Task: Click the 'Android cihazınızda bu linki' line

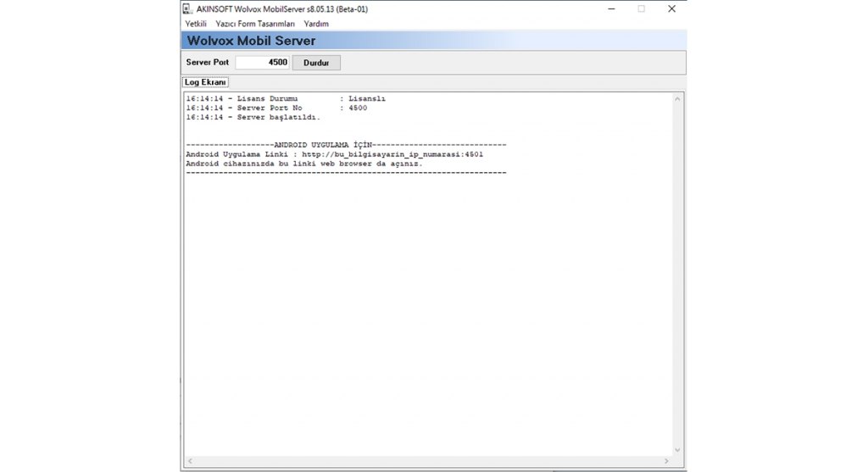Action: (x=304, y=164)
